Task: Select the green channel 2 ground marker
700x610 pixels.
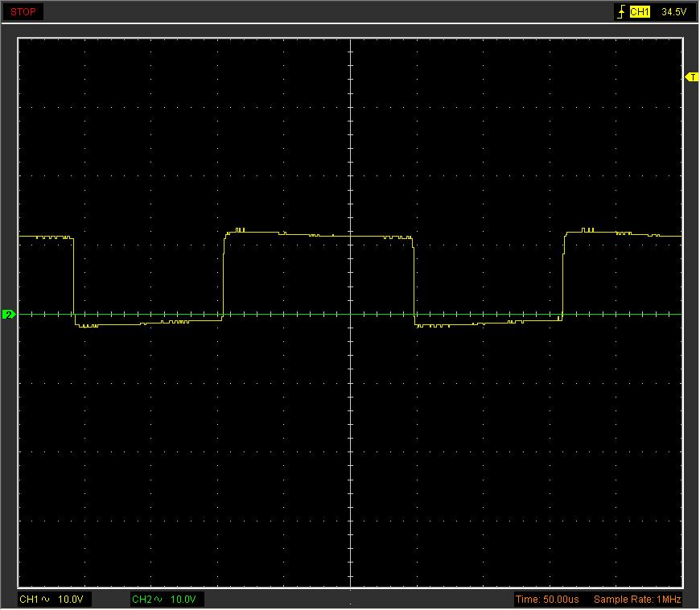Action: point(9,315)
